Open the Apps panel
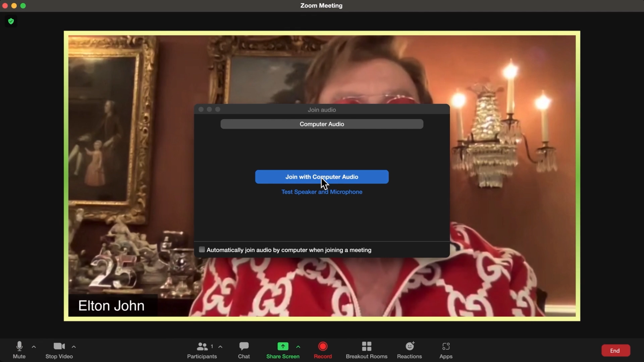Screen dimensions: 644x362 [x=446, y=350]
